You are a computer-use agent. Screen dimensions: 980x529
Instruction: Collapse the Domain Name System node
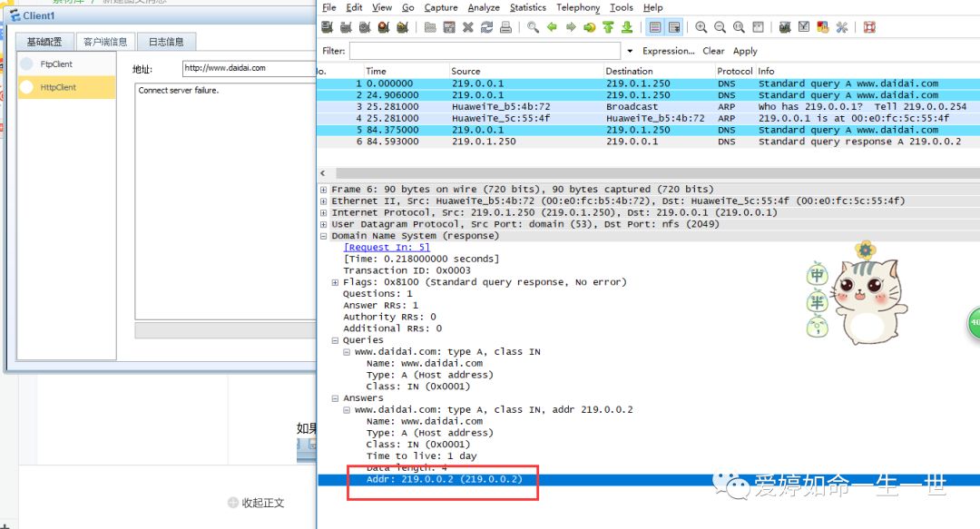[323, 236]
